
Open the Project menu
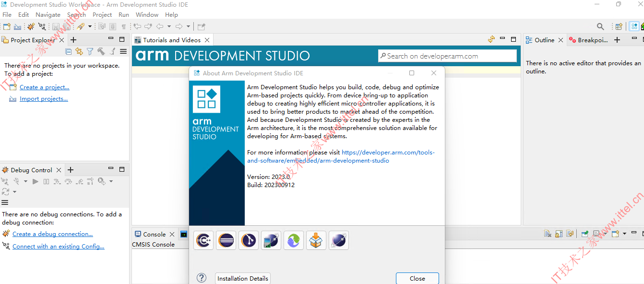point(102,15)
